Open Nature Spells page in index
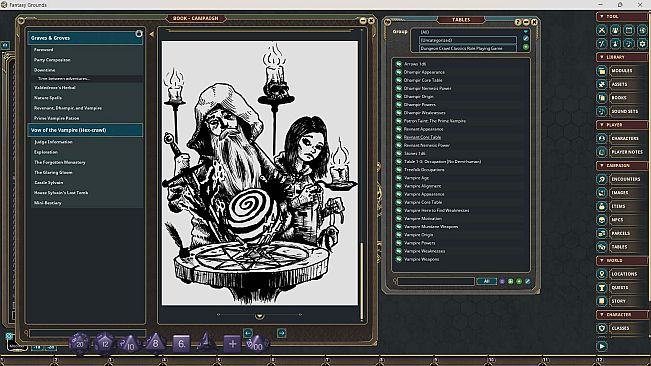The height and width of the screenshot is (366, 651). (48, 98)
